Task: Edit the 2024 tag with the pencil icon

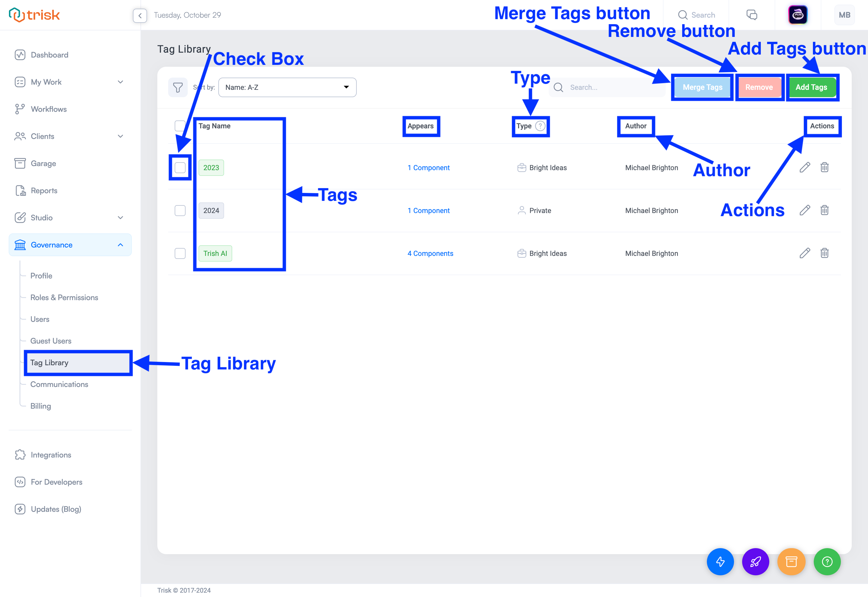Action: 805,210
